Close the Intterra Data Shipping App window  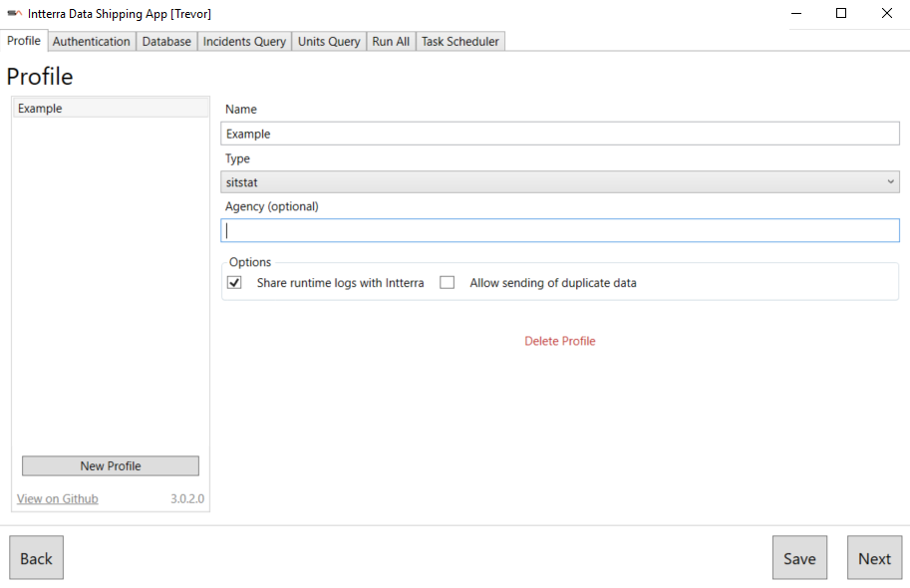click(887, 13)
